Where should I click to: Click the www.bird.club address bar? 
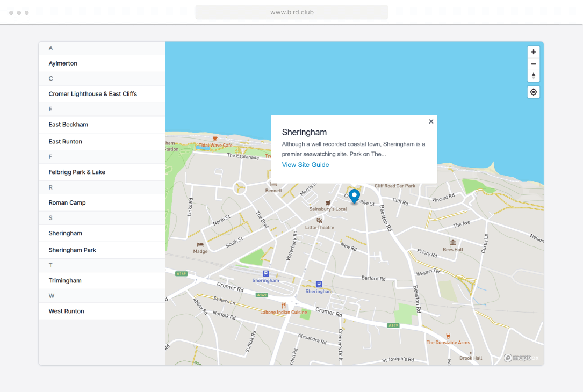(x=291, y=12)
